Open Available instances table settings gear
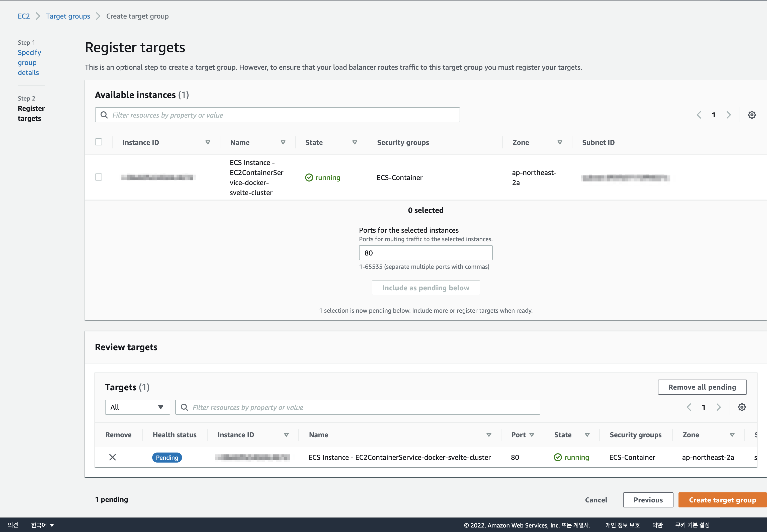Viewport: 767px width, 532px height. (x=752, y=115)
